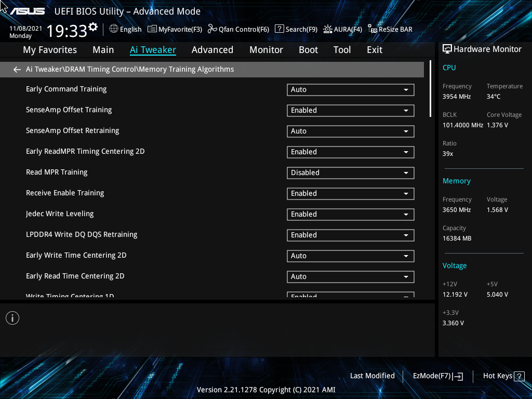The image size is (532, 399).
Task: Expand the Receive Enable Training dropdown
Action: coord(351,194)
